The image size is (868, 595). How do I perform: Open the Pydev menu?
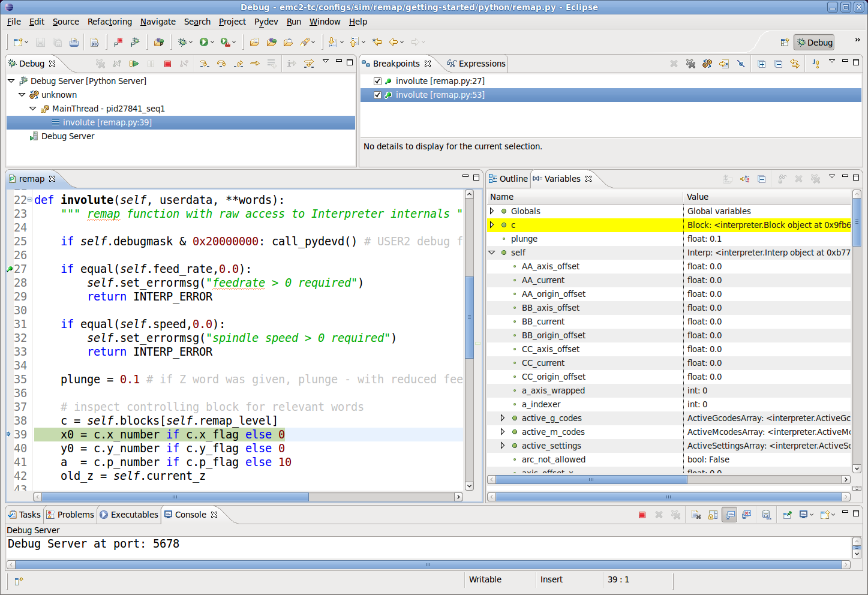tap(266, 22)
